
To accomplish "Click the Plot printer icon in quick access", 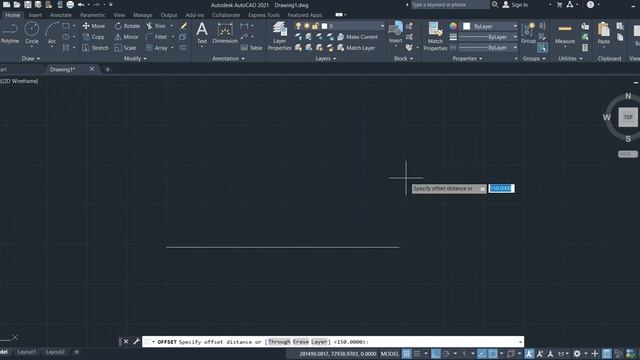I will pos(70,5).
